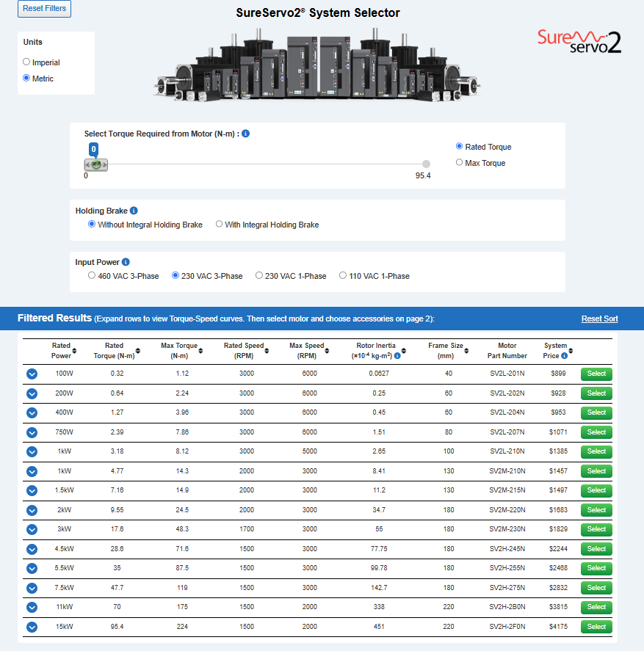Screen dimensions: 644x651
Task: Expand the 100W SV2L-201N row
Action: [32, 374]
